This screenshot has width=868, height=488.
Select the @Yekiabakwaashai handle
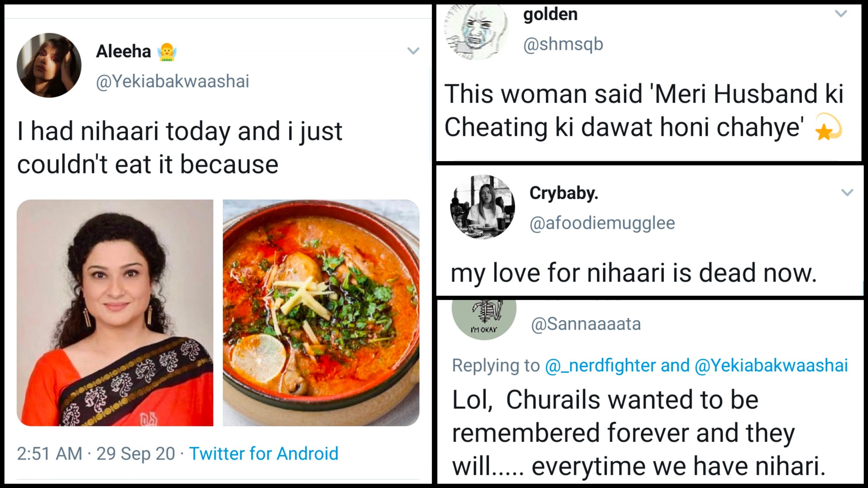pos(173,81)
